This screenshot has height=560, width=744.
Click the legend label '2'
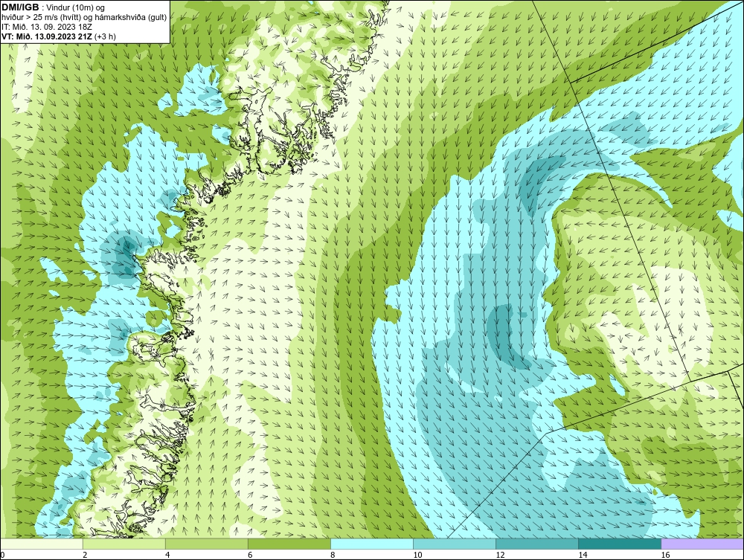tap(85, 555)
